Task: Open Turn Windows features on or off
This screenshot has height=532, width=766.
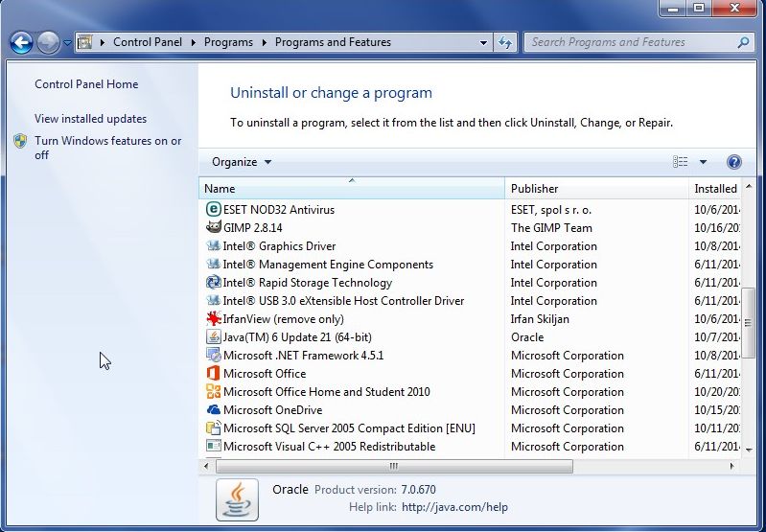Action: click(x=107, y=148)
